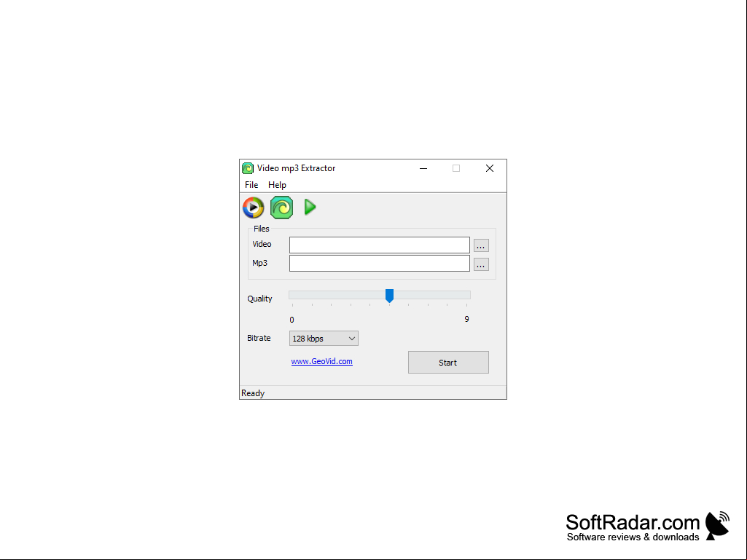Open the www.GeoVid.com link
747x560 pixels.
click(x=321, y=361)
